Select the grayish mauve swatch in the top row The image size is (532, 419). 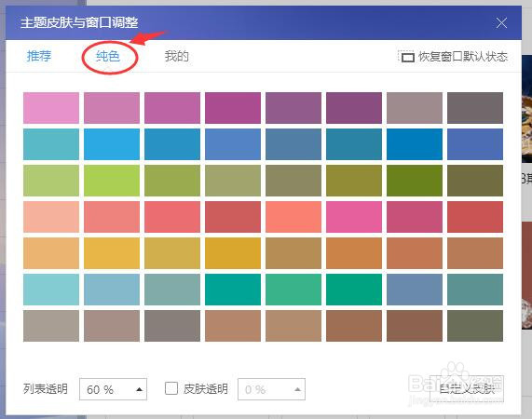[415, 108]
